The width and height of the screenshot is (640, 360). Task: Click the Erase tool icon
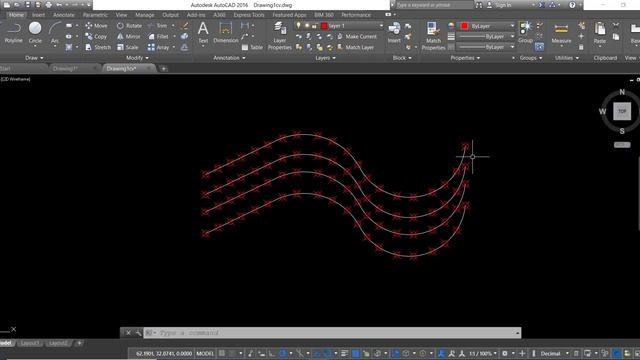coord(184,26)
